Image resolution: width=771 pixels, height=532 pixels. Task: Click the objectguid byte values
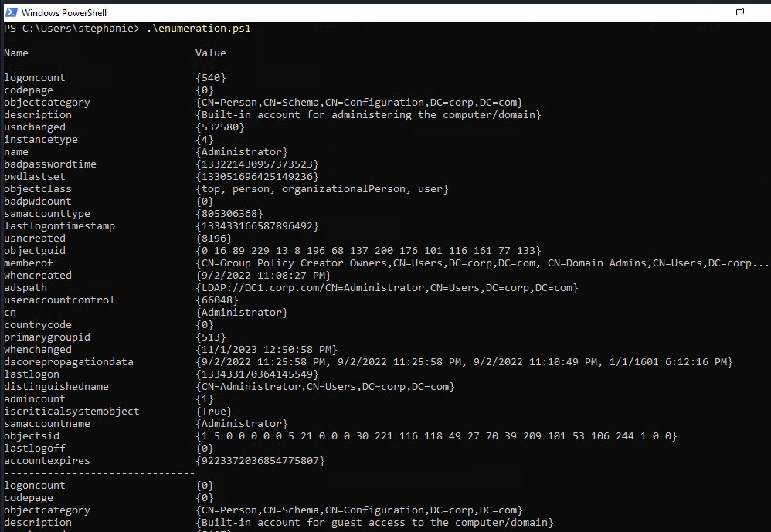[369, 250]
